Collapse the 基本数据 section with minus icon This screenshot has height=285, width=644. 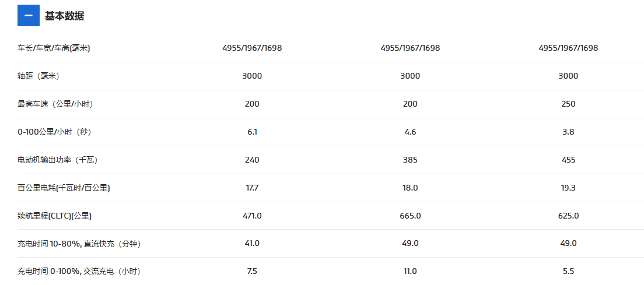pyautogui.click(x=29, y=16)
